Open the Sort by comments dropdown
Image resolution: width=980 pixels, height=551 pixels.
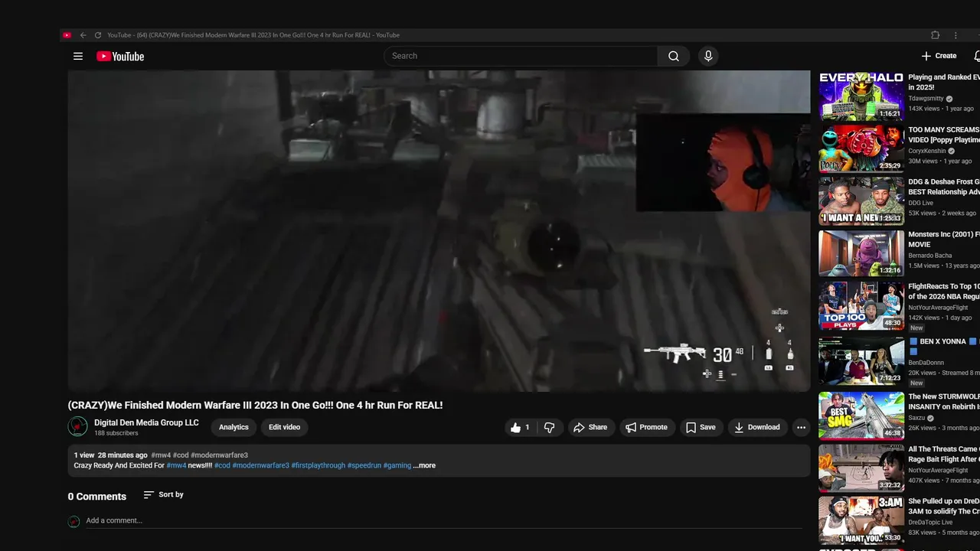click(x=163, y=495)
